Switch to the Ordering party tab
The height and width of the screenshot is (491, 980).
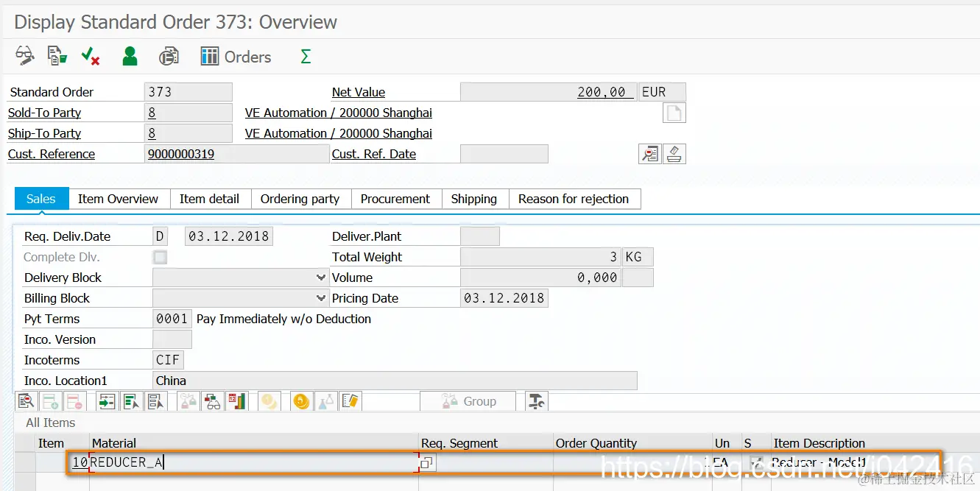pyautogui.click(x=300, y=199)
